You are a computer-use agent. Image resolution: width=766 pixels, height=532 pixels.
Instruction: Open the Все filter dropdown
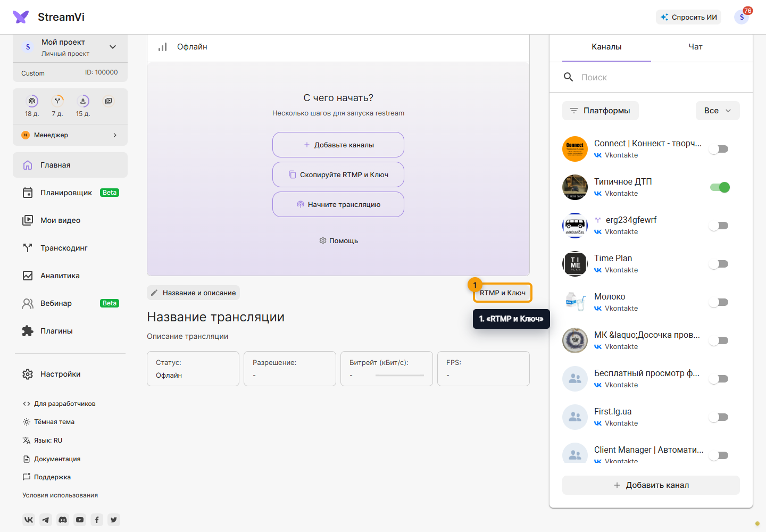(718, 111)
